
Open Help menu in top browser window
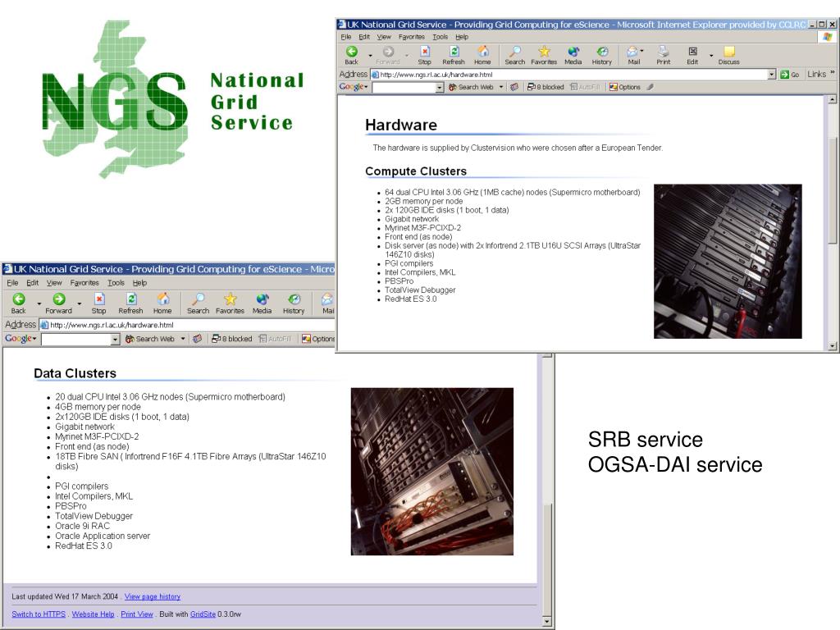(462, 37)
